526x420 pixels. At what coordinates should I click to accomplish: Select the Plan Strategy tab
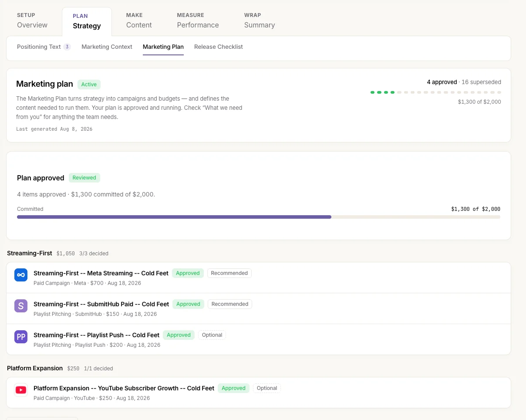(x=87, y=21)
